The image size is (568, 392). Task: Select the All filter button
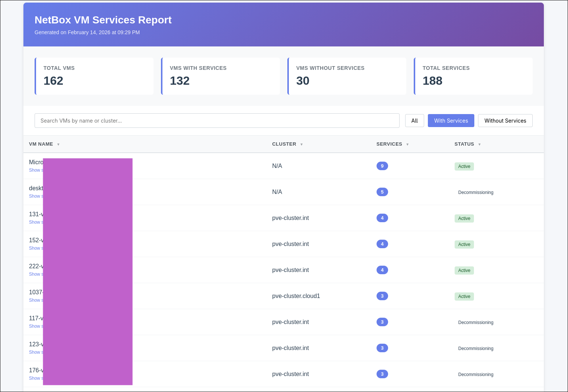(x=414, y=121)
